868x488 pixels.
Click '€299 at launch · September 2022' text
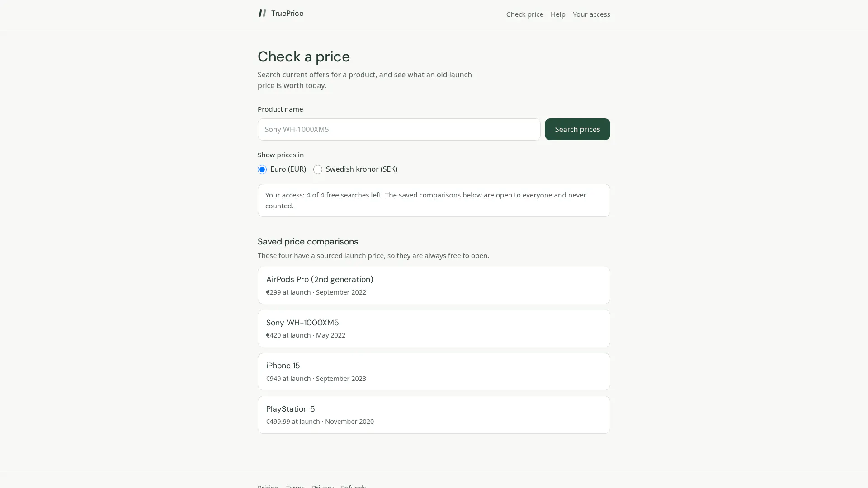316,292
